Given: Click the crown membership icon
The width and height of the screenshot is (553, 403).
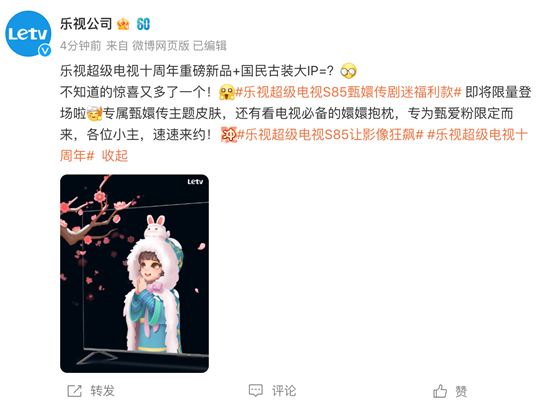Looking at the screenshot, I should pyautogui.click(x=123, y=24).
